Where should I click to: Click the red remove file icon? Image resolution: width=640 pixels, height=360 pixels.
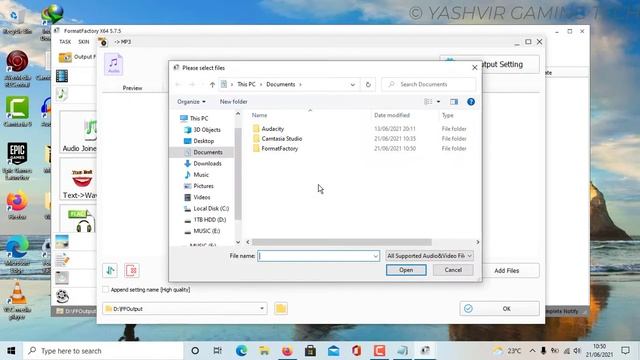point(132,270)
